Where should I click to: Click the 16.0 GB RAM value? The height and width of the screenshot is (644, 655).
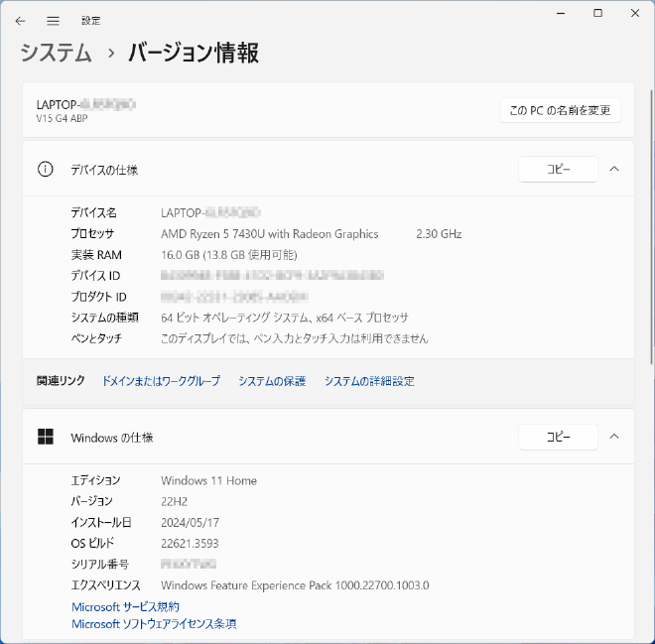(x=229, y=255)
